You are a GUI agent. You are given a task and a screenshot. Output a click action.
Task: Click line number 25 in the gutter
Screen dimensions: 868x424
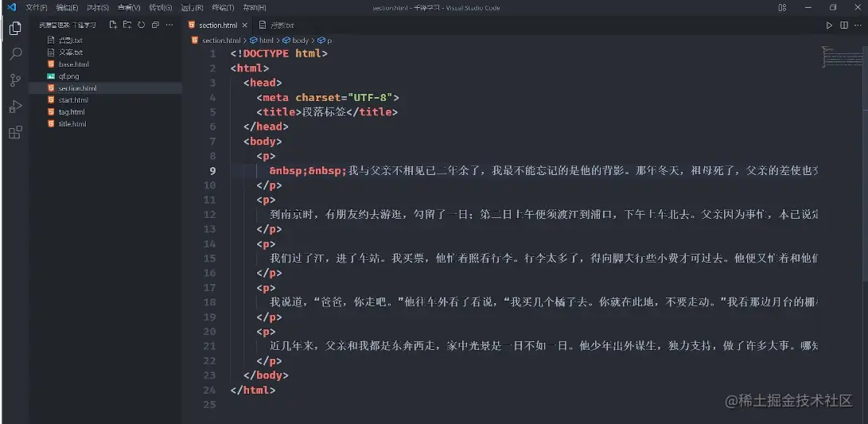point(210,405)
